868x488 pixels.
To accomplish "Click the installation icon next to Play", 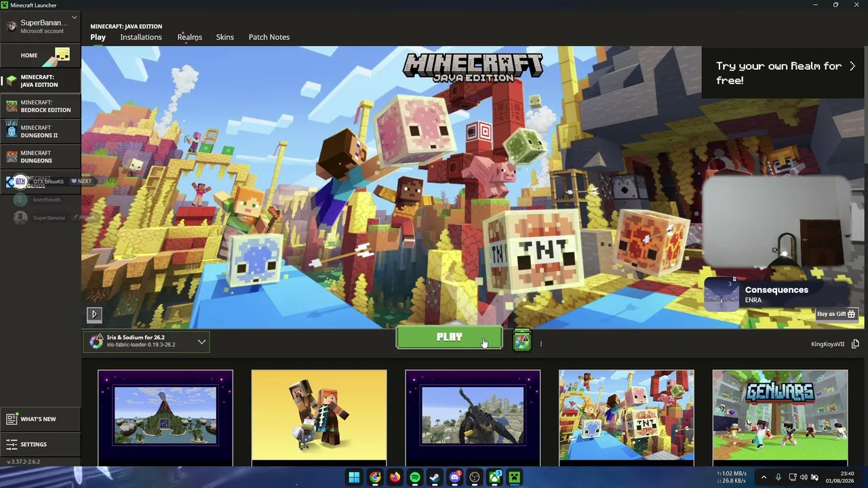I will pos(521,341).
